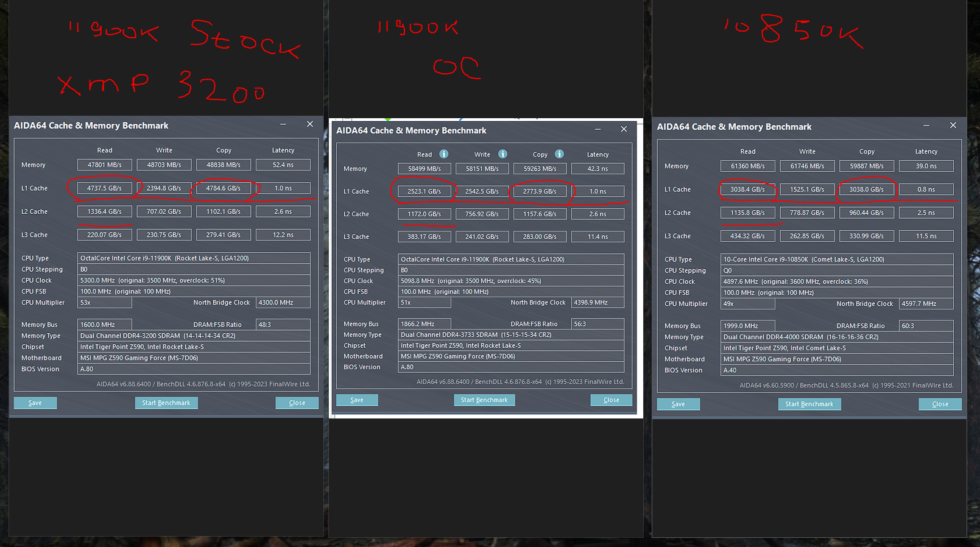Save results in the DDR4-3733 benchmark window
This screenshot has width=980, height=547.
pos(357,400)
